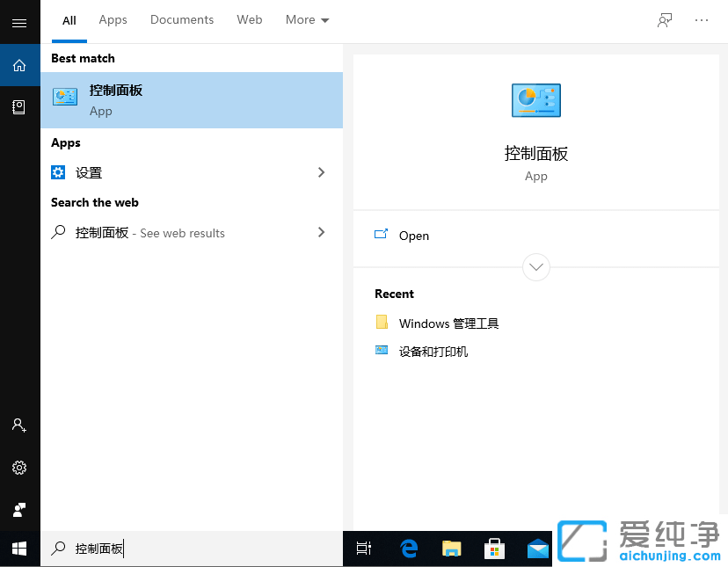This screenshot has height=567, width=728.
Task: Open the journal icon in left sidebar
Action: [x=19, y=106]
